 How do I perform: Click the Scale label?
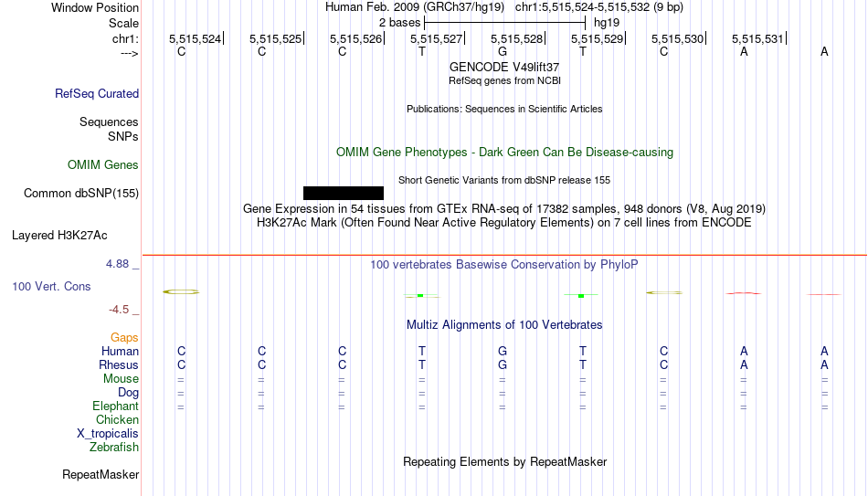(124, 23)
